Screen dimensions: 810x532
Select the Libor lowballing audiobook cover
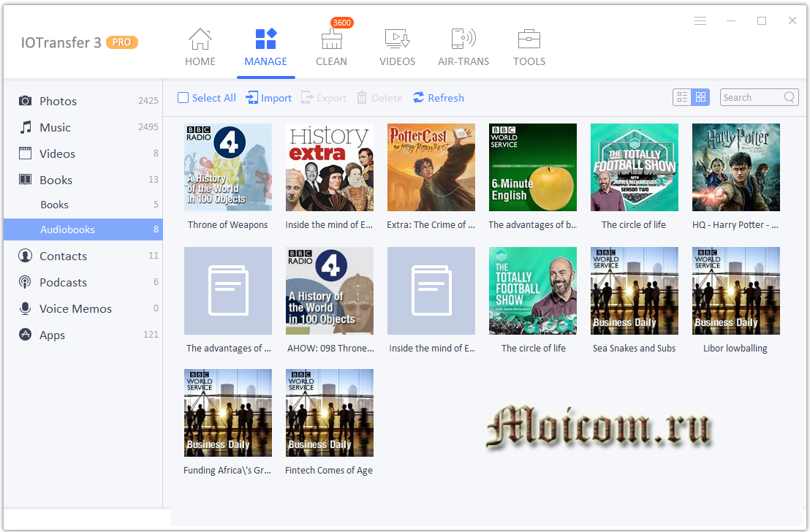[x=735, y=291]
